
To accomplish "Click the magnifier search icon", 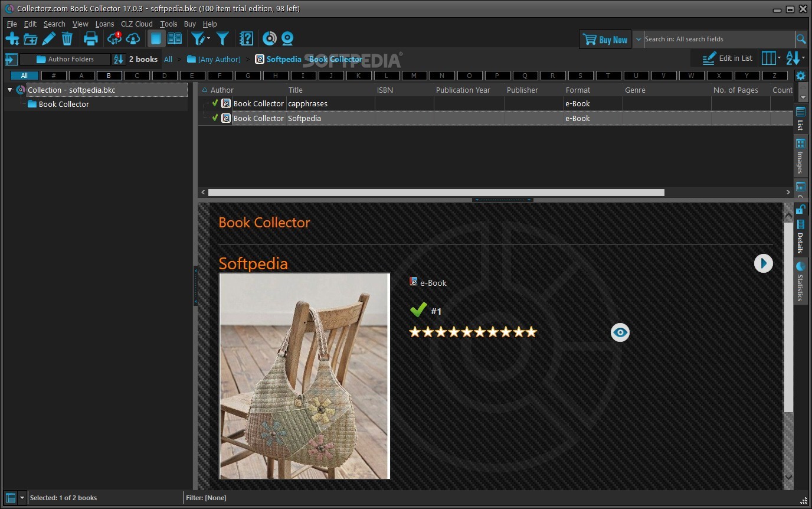I will tap(801, 39).
